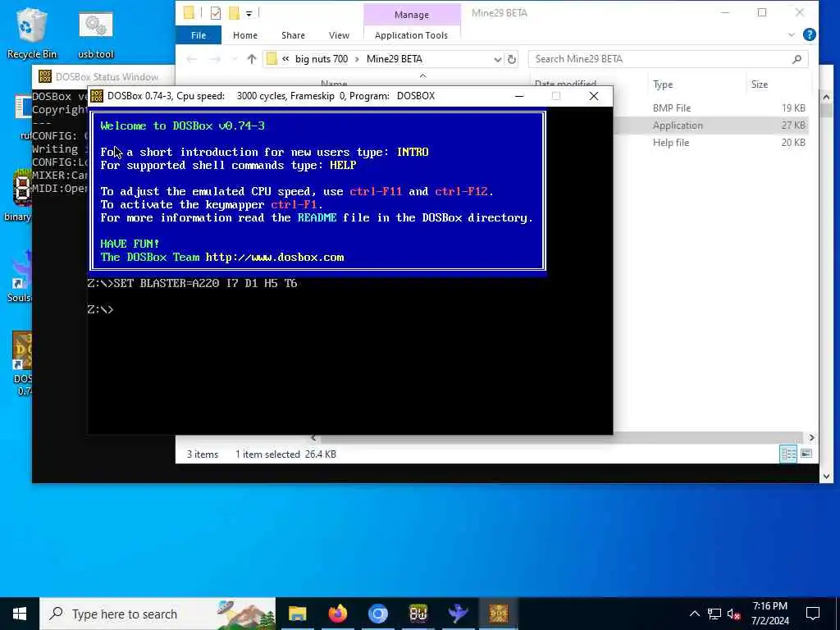The image size is (840, 630).
Task: Expand the big nuts 700 breadcrumb arrow
Action: 358,59
